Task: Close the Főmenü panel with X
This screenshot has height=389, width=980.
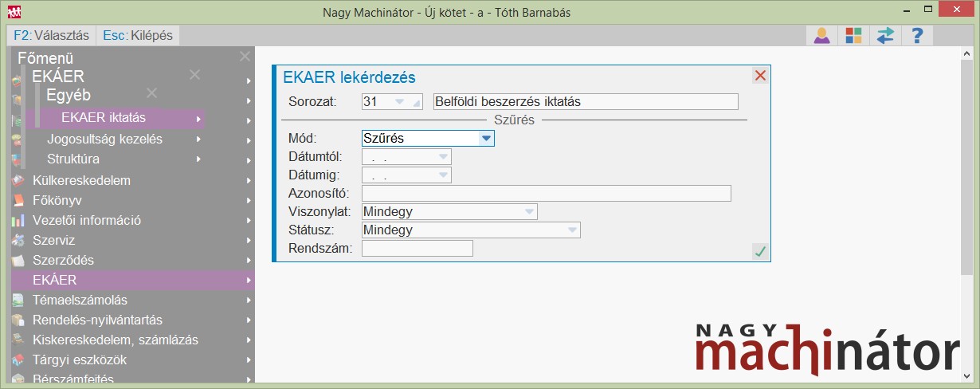Action: coord(245,57)
